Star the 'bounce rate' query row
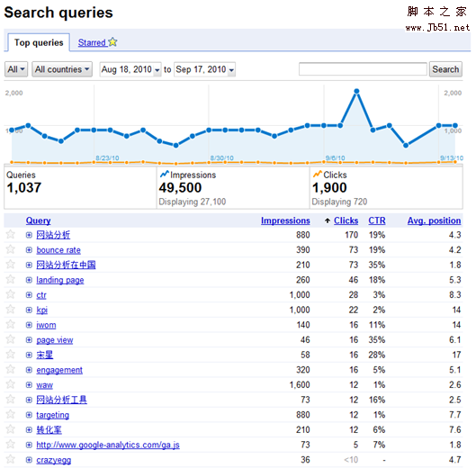The image size is (476, 468). click(x=11, y=249)
